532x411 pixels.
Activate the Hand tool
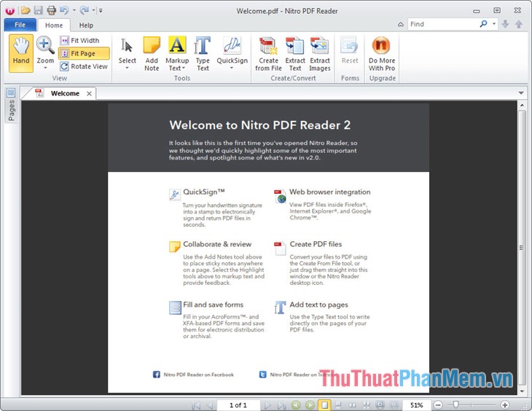click(x=21, y=53)
